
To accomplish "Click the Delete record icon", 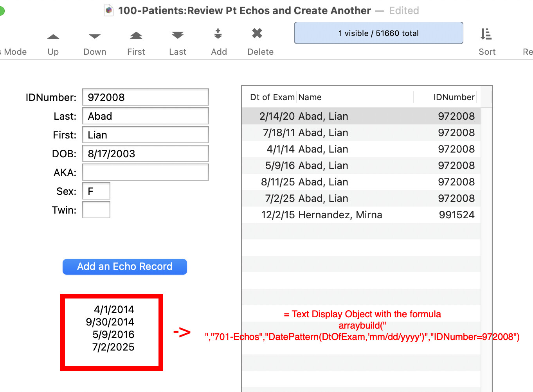I will click(257, 34).
